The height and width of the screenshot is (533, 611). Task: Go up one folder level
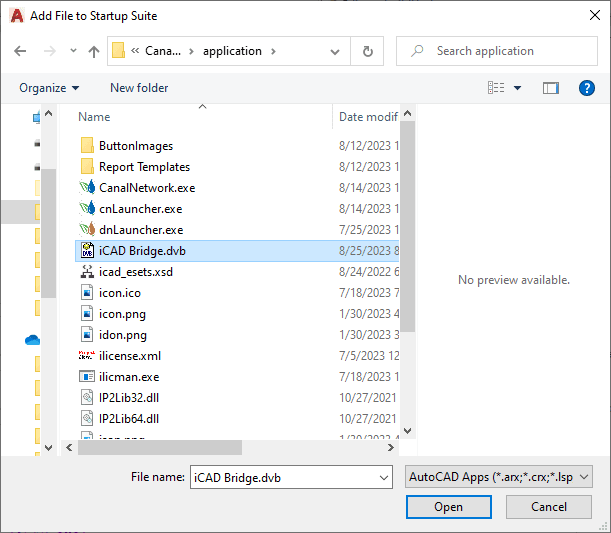[94, 51]
